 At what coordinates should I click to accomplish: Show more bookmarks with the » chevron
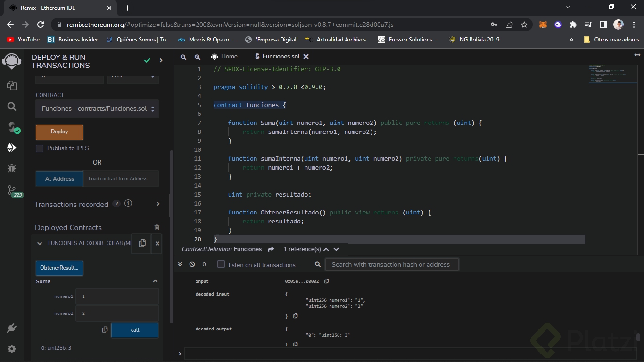[x=571, y=40]
